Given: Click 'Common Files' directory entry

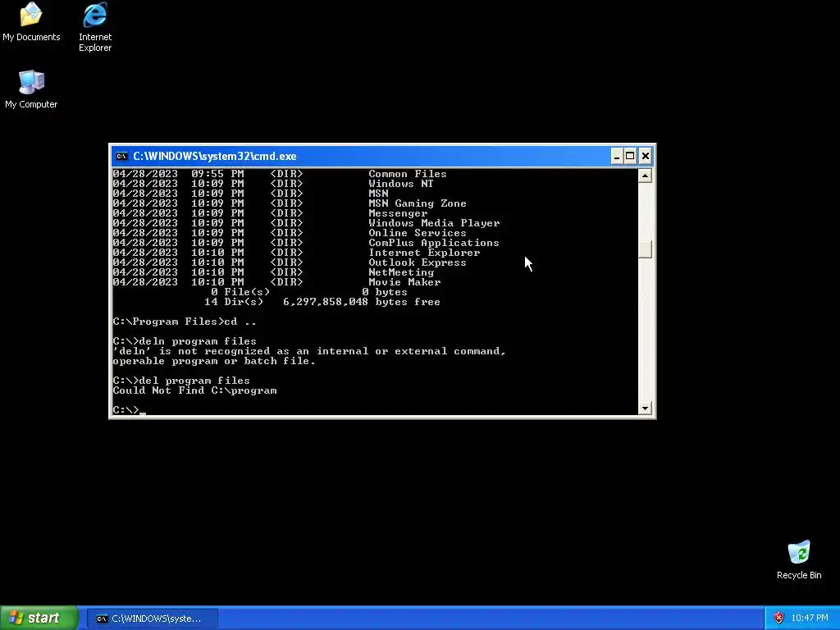Looking at the screenshot, I should 407,174.
